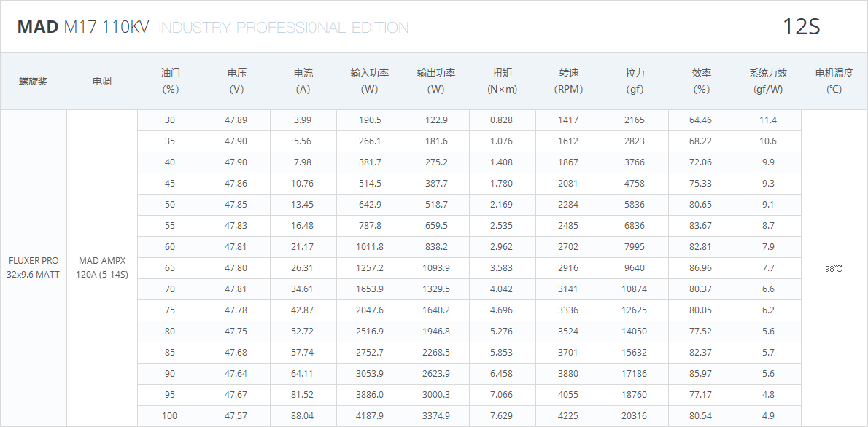The image size is (868, 427).
Task: Click torque value 6.458
Action: click(502, 374)
